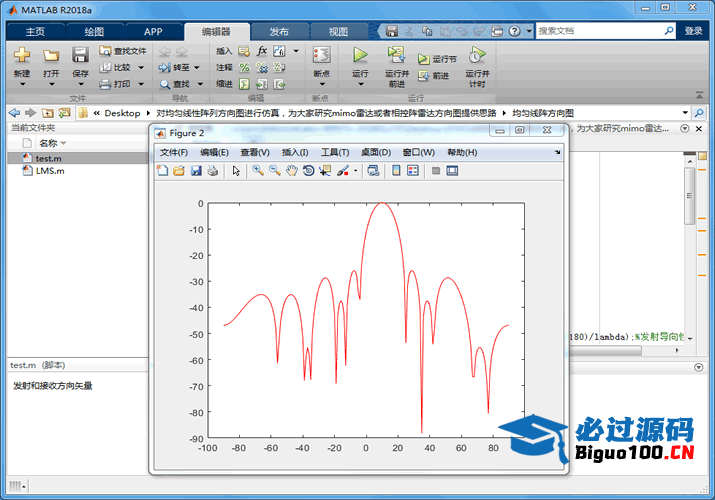Screen dimensions: 715x500
Task: Open Figure 2 Window (窗口) menu
Action: pos(418,152)
